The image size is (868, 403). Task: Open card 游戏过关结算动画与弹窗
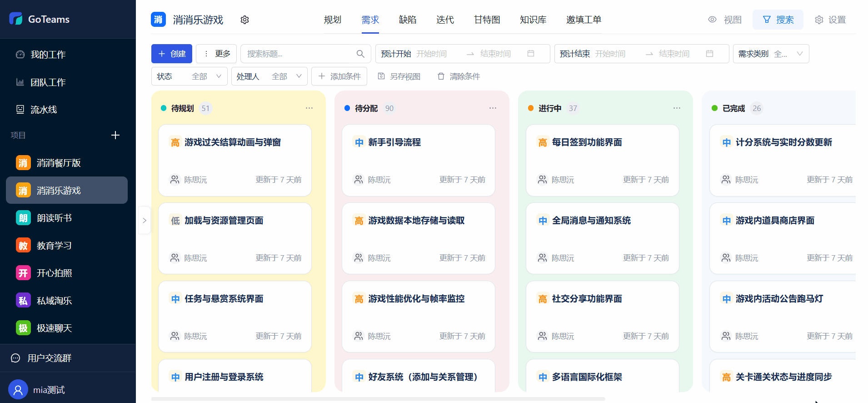click(x=235, y=160)
